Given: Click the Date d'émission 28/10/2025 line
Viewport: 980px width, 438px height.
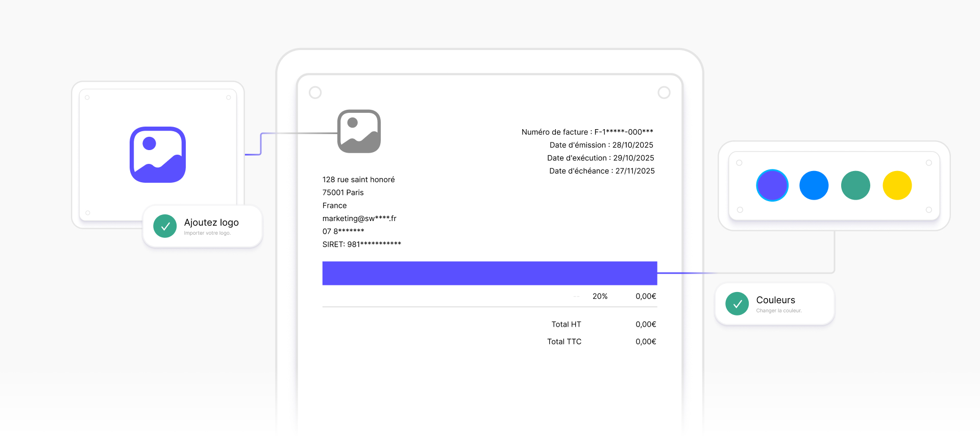Looking at the screenshot, I should [601, 145].
